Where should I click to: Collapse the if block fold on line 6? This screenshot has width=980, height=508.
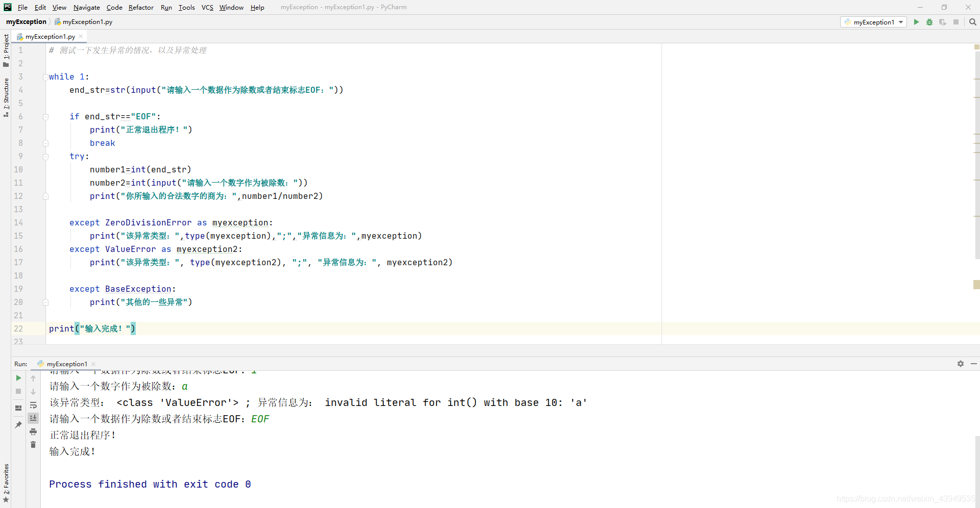(45, 117)
